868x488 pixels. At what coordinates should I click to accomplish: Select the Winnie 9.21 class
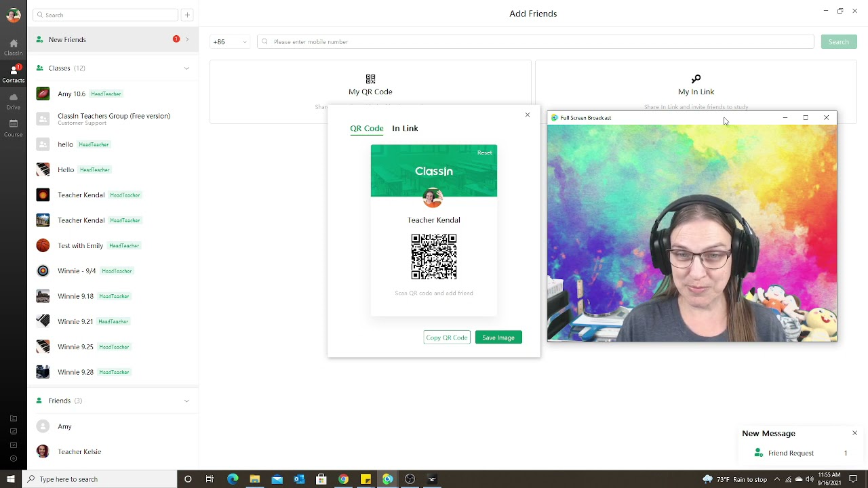(113, 321)
